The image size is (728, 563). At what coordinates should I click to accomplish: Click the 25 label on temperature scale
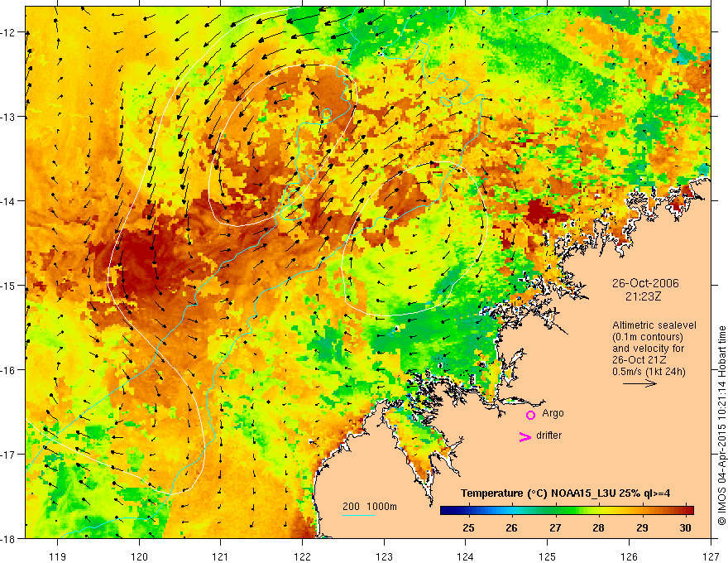[x=468, y=527]
